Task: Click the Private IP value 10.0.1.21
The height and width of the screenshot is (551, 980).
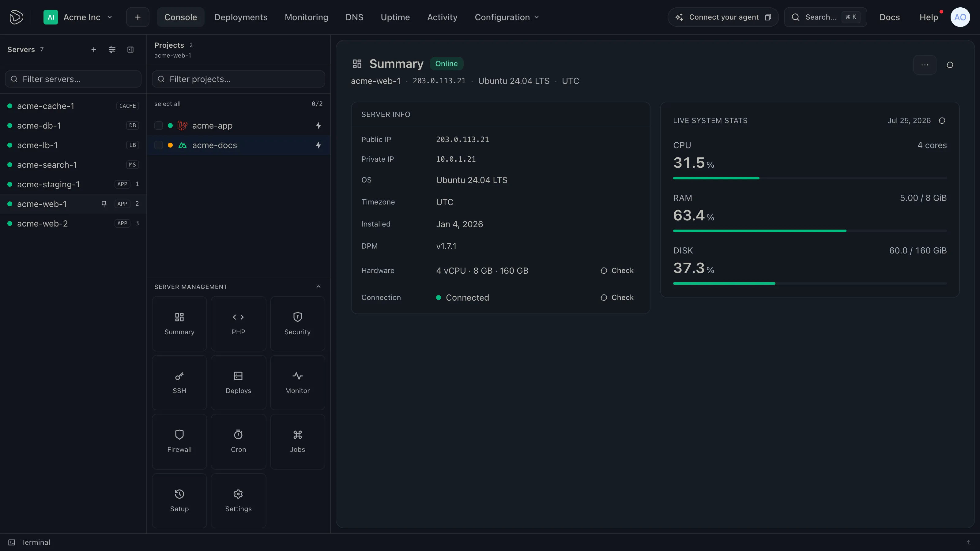Action: (456, 159)
